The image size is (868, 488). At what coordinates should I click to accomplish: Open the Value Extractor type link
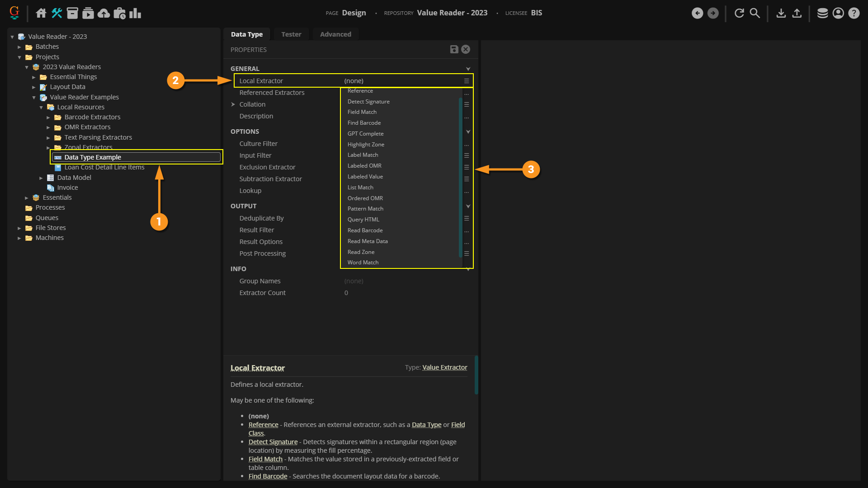tap(444, 367)
